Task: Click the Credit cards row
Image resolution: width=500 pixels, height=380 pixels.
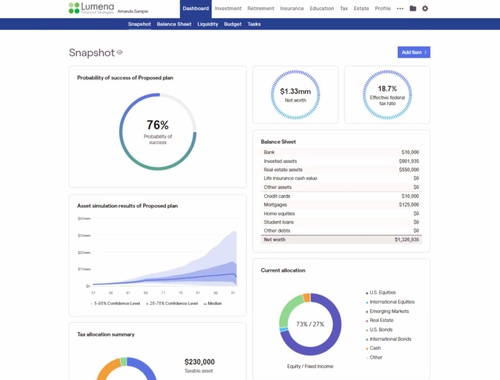Action: coord(341,196)
